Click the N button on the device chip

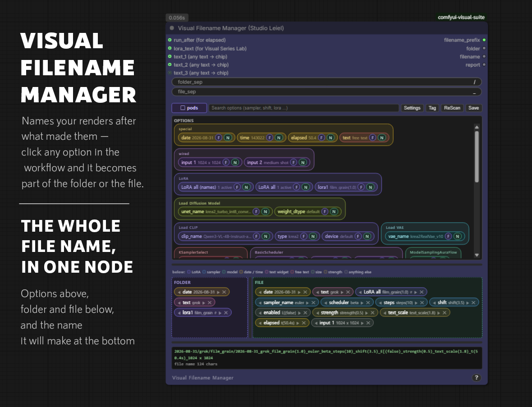point(367,236)
